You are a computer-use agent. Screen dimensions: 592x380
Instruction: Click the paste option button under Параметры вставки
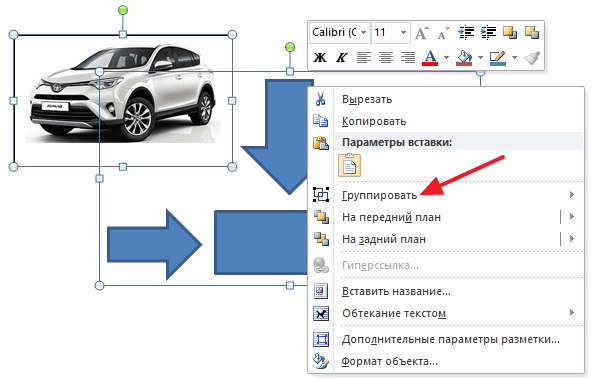pos(349,165)
